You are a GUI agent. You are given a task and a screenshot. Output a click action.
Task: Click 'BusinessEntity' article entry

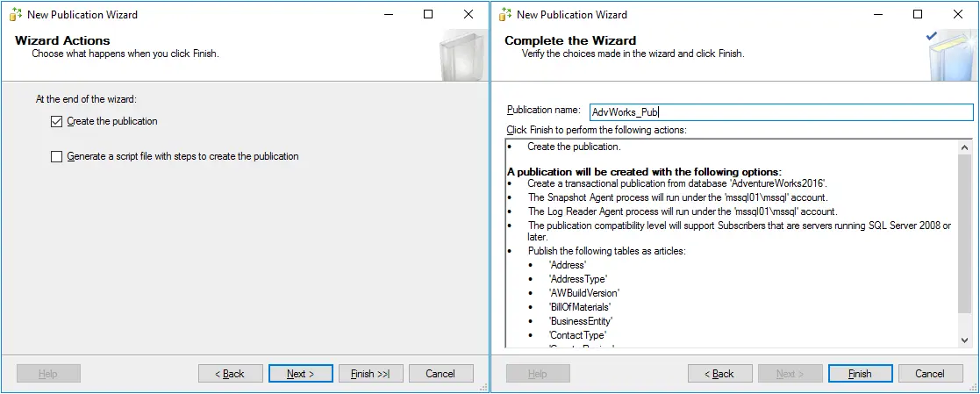tap(580, 321)
